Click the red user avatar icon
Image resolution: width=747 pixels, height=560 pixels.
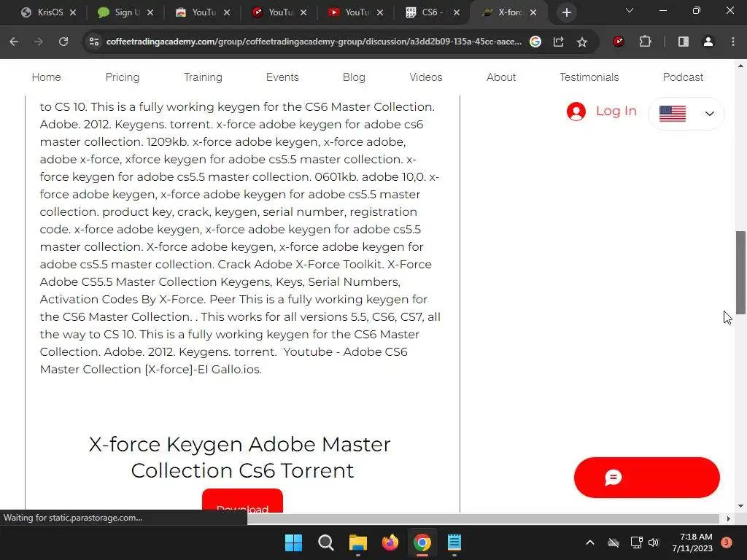point(576,112)
